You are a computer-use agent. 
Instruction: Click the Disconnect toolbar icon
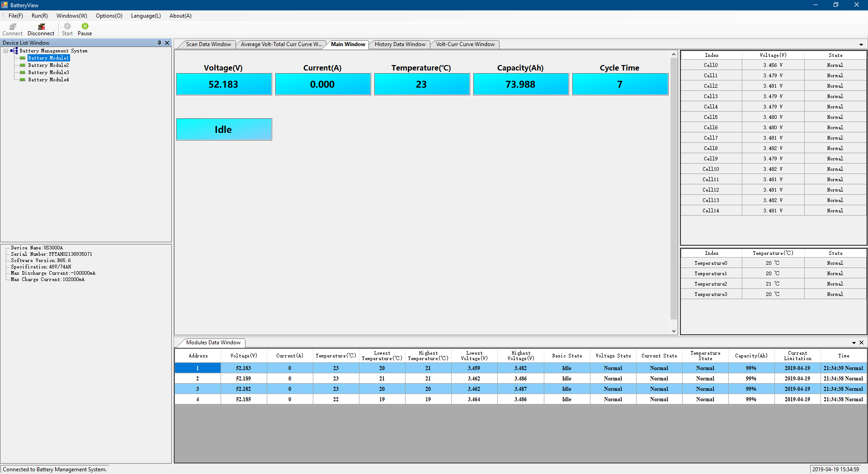(41, 27)
